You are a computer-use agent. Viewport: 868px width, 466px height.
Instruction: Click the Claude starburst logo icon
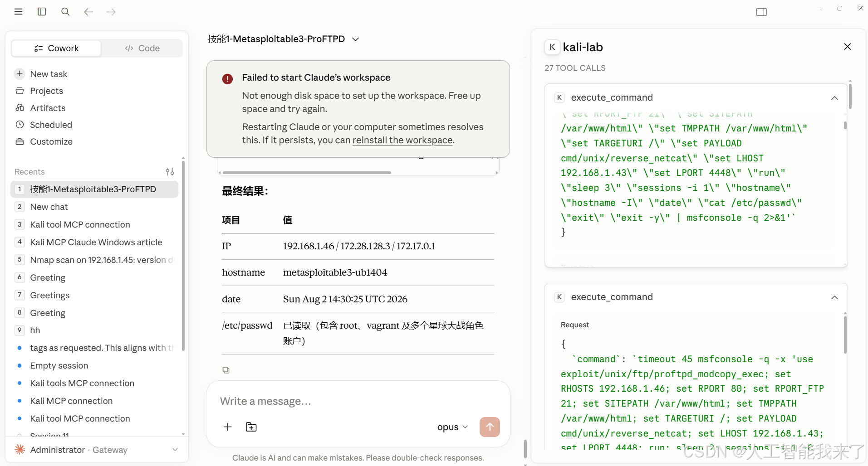coord(20,449)
